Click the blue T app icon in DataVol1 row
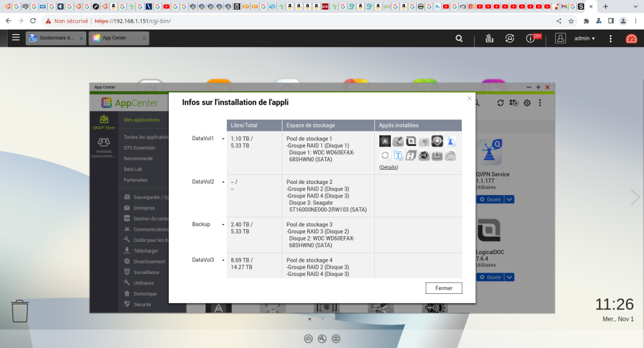The image size is (644, 348). point(398,156)
